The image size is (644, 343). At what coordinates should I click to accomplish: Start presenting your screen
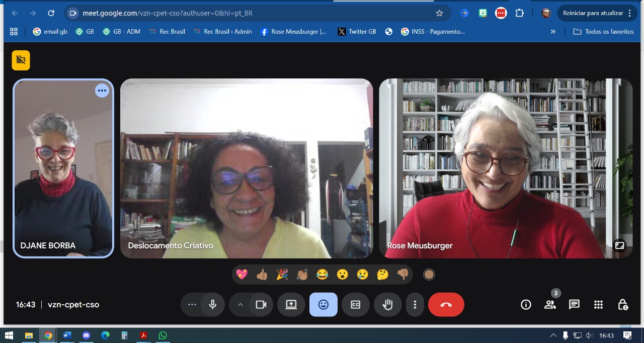point(291,304)
